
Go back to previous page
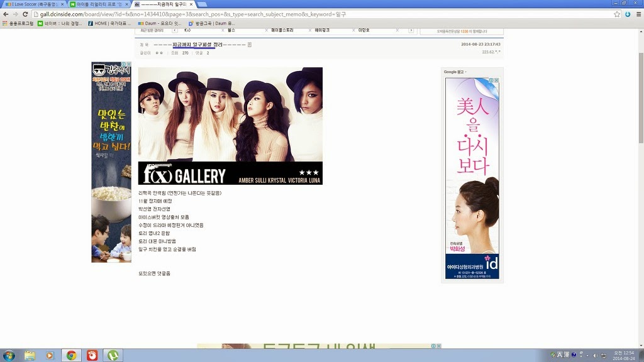6,14
